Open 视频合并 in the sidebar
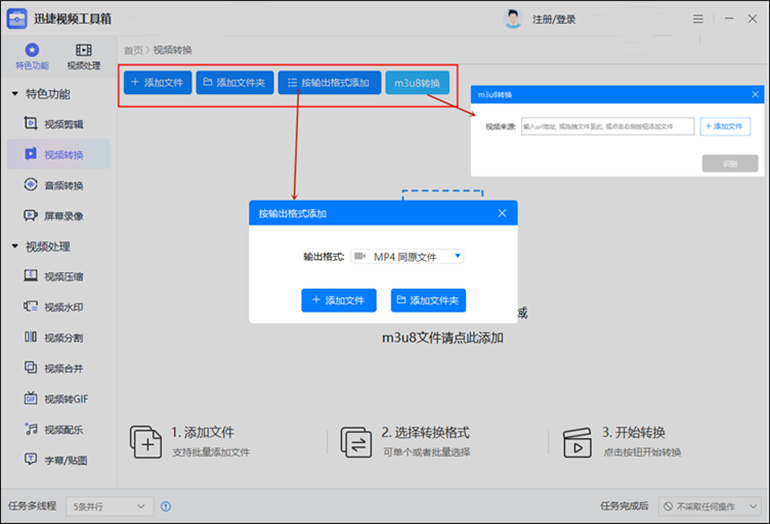 (58, 368)
